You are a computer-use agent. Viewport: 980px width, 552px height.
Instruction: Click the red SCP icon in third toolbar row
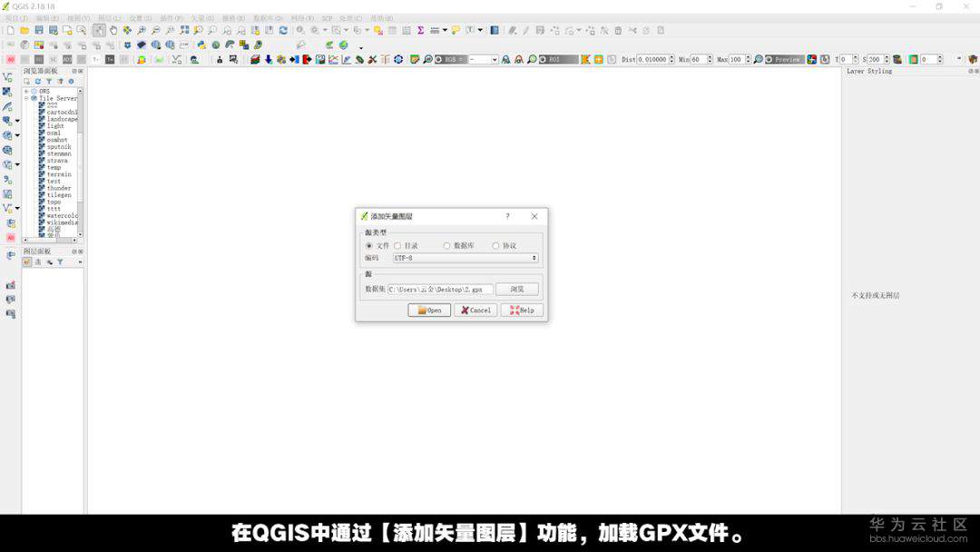[x=11, y=59]
